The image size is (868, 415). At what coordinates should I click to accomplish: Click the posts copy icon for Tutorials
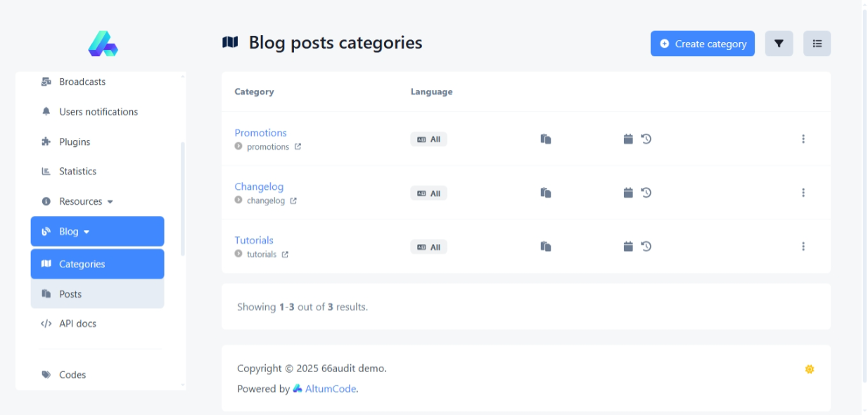[545, 246]
